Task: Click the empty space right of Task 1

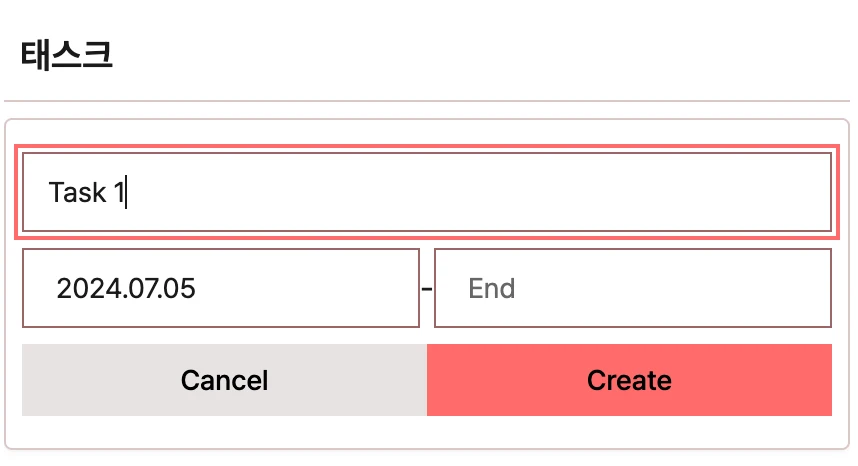Action: coord(476,192)
